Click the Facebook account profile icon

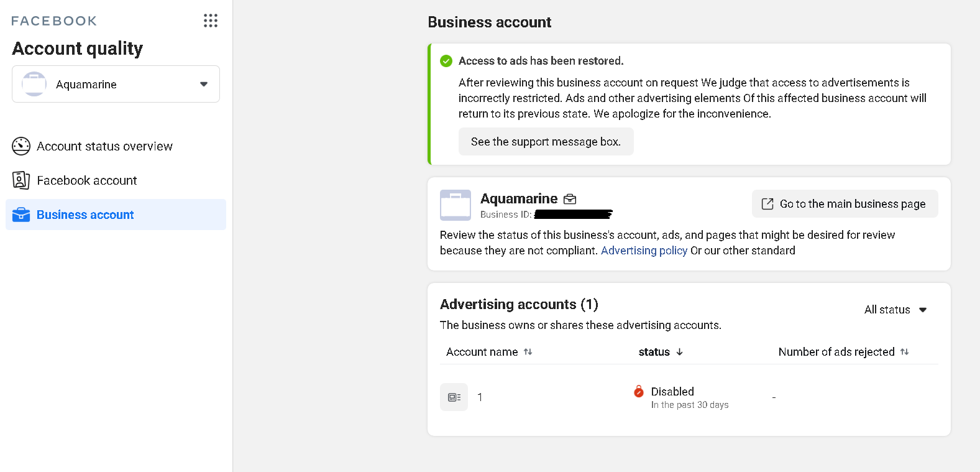(x=21, y=180)
